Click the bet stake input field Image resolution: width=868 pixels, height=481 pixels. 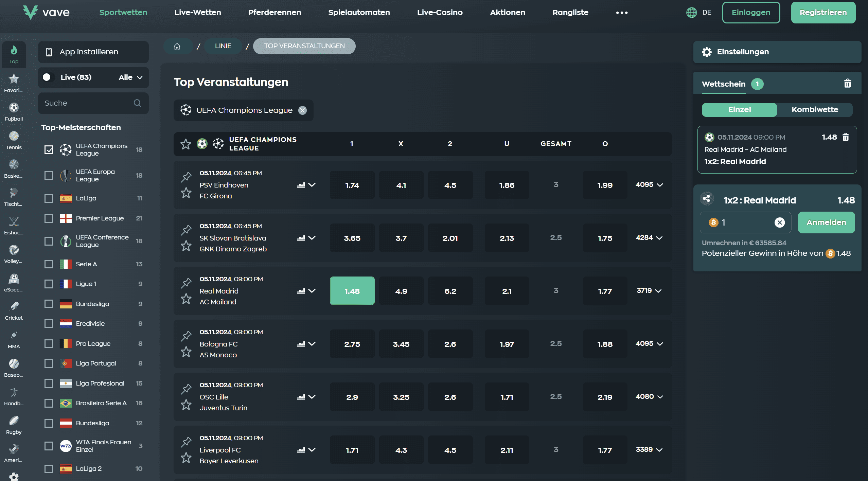(x=746, y=222)
